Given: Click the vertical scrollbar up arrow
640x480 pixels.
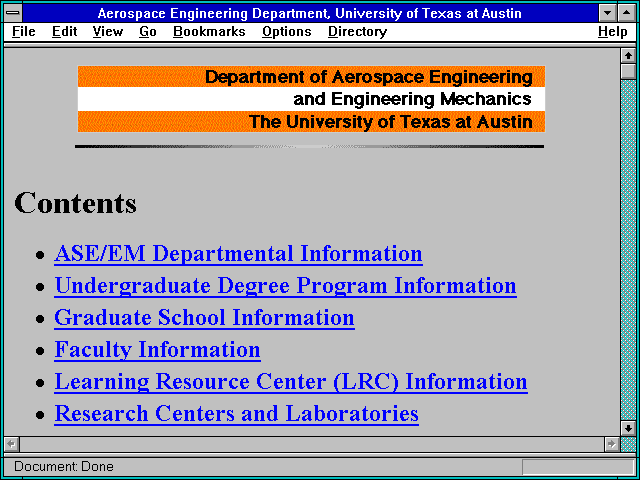Looking at the screenshot, I should coord(628,56).
